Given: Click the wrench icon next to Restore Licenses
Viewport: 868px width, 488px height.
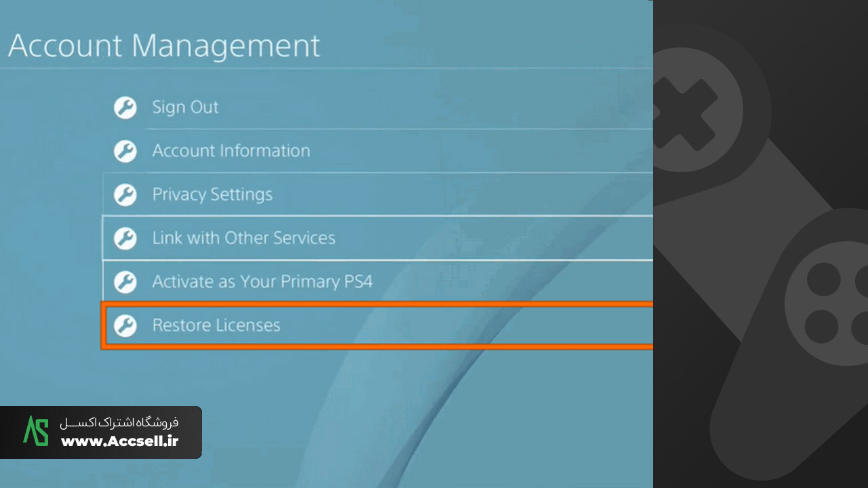Looking at the screenshot, I should pyautogui.click(x=125, y=325).
